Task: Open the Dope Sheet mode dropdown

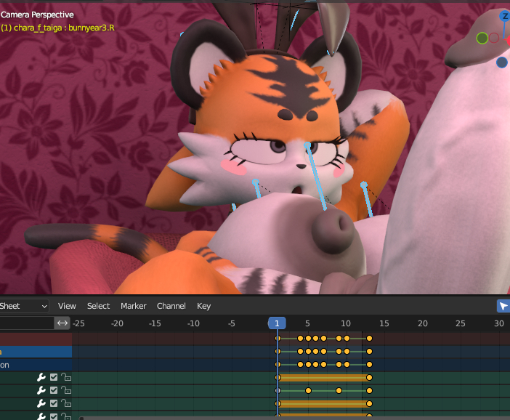Action: pyautogui.click(x=24, y=306)
